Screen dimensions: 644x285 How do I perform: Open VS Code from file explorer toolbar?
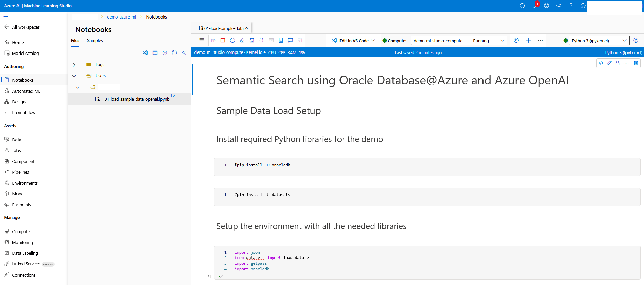(145, 52)
